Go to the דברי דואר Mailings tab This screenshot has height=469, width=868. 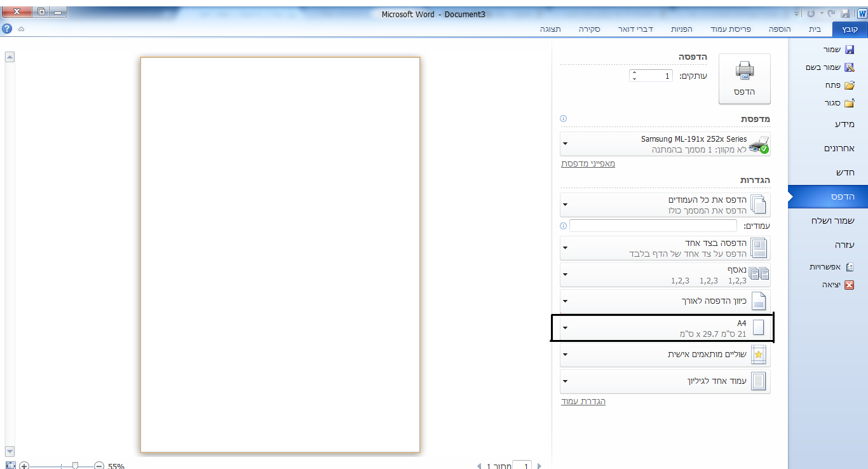click(x=635, y=29)
